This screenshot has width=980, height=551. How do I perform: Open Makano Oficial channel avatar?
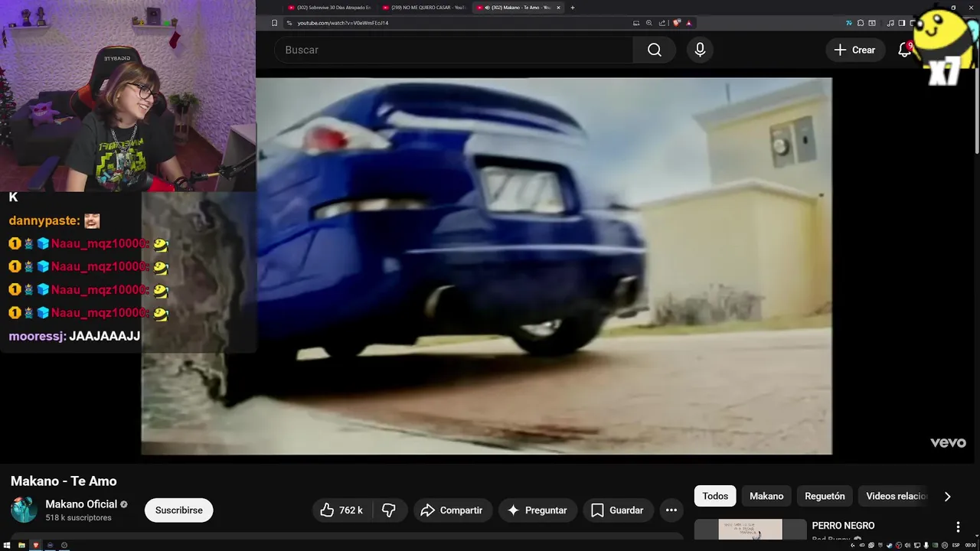tap(23, 510)
